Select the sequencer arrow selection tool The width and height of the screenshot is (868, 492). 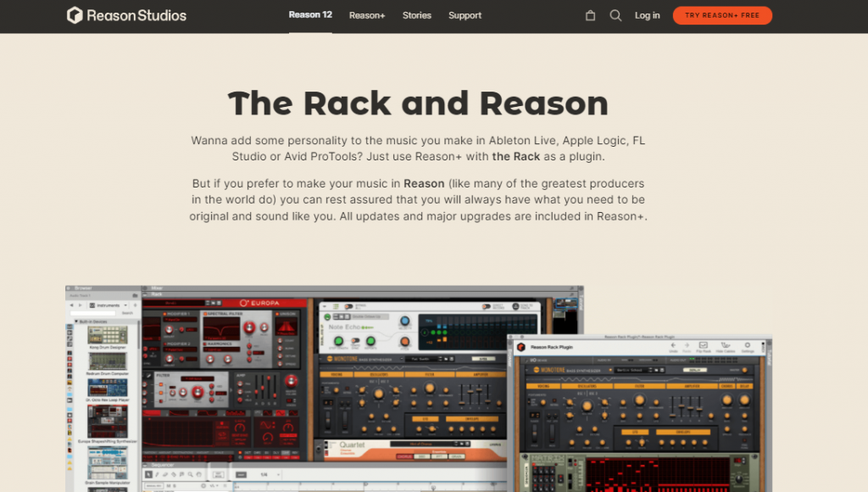148,474
